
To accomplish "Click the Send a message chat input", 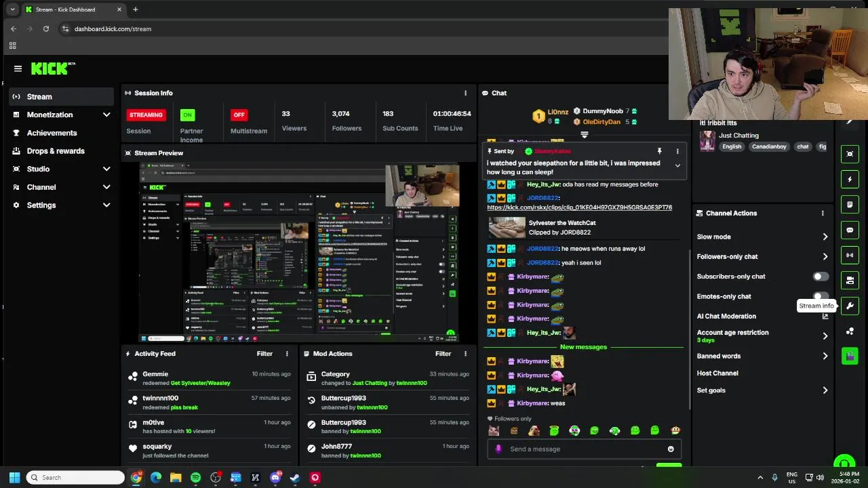I will tap(584, 449).
